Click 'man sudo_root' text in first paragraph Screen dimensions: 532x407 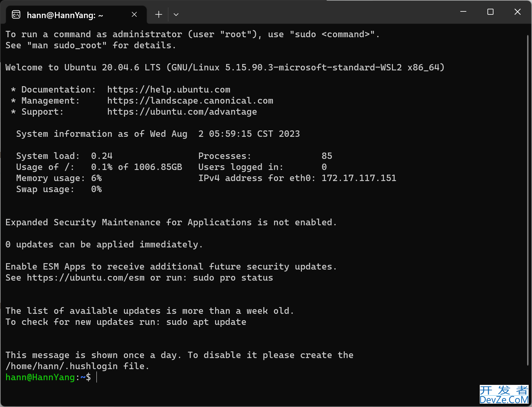[x=67, y=45]
